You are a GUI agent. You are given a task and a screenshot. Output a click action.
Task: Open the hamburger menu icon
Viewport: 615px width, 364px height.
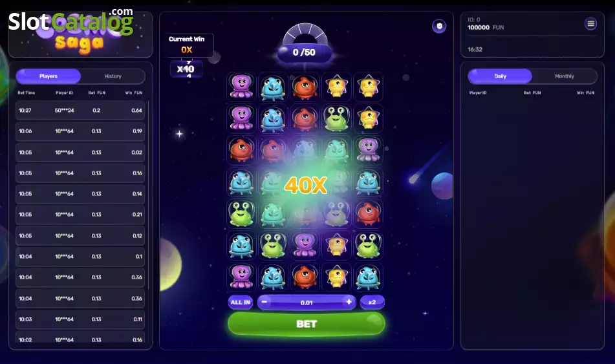pos(590,24)
